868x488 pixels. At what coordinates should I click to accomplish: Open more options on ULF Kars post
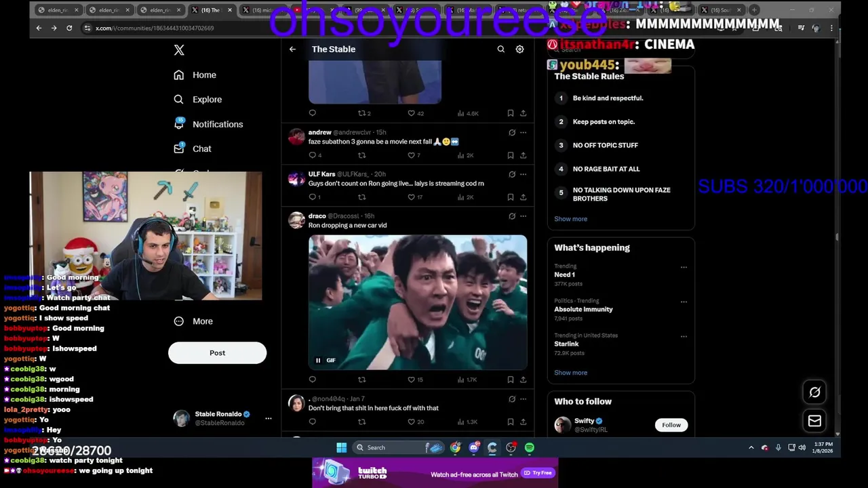[x=523, y=174]
